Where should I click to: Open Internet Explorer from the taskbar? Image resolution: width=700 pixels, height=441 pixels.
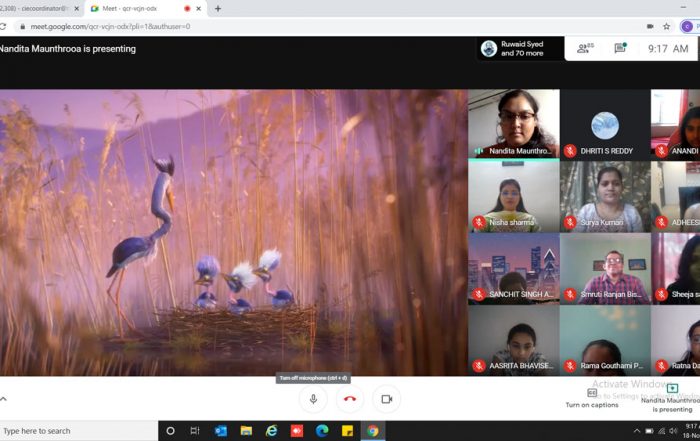pos(271,431)
